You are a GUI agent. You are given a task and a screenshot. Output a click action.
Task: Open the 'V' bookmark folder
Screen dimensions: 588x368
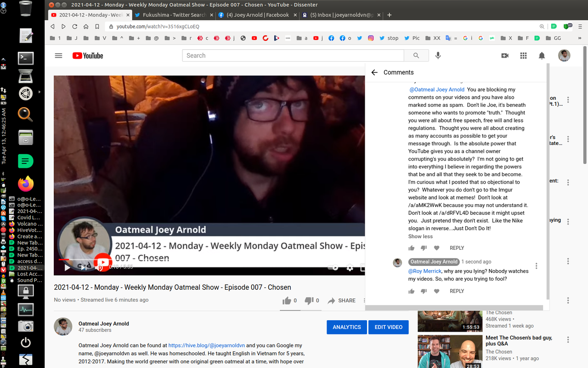pos(101,38)
